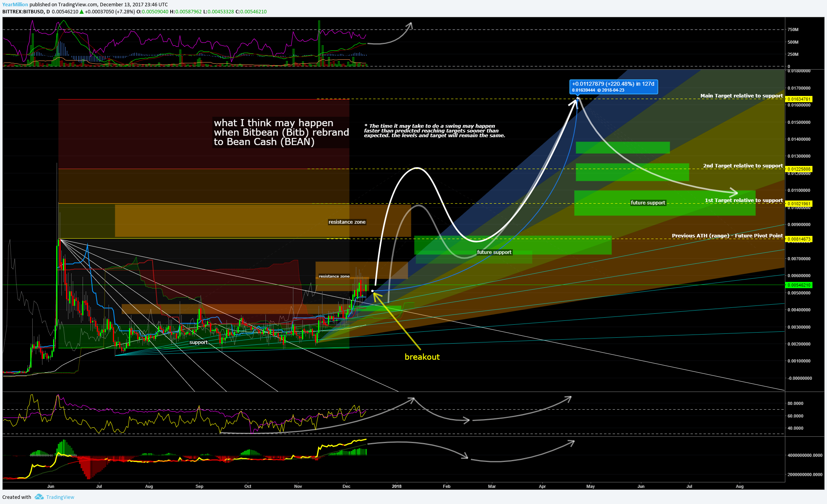Click the TradingView cloud logo icon
This screenshot has height=504, width=827.
tap(39, 497)
